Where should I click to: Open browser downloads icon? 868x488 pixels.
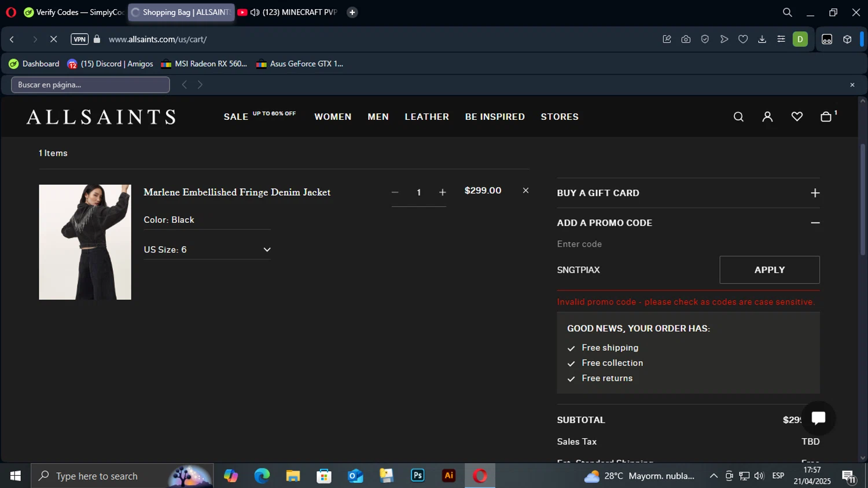[x=762, y=39]
